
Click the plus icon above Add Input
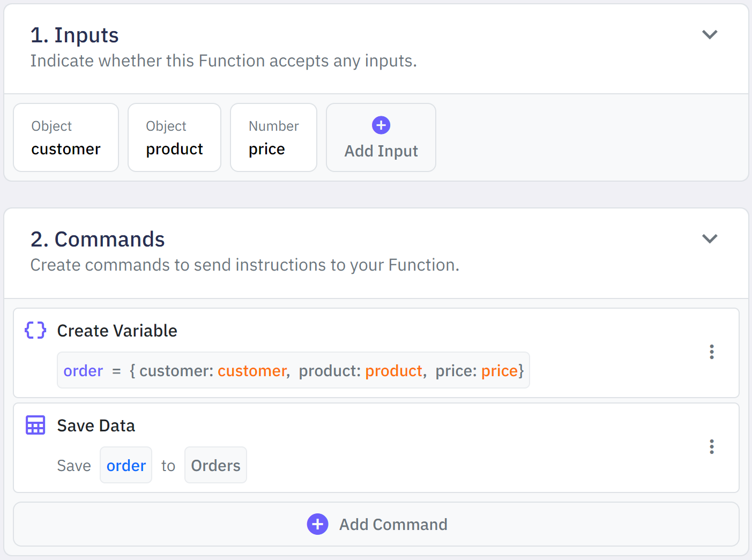[x=381, y=125]
